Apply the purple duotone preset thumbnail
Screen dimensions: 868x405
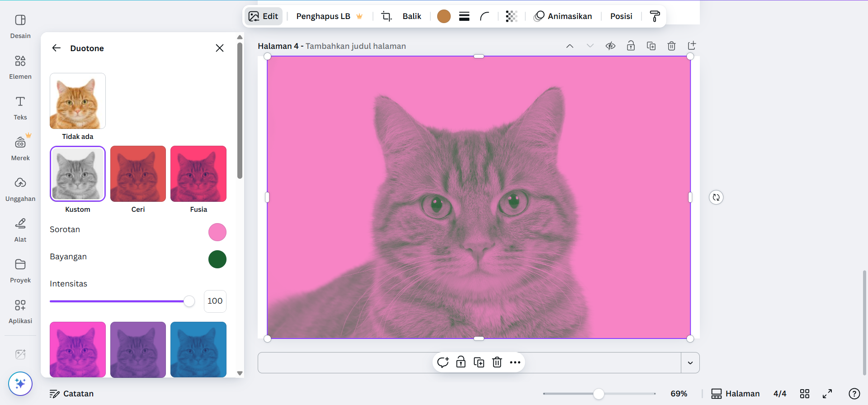click(138, 349)
